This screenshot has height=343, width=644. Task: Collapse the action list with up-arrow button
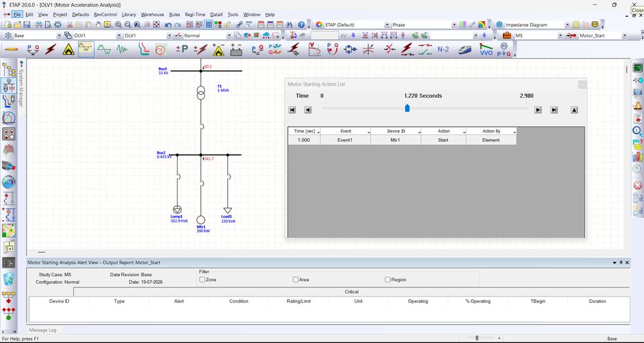coord(574,110)
